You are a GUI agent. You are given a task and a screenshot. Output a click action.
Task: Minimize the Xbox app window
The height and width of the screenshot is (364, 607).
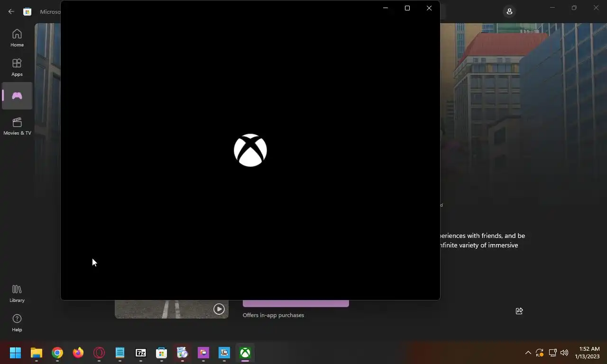[386, 8]
